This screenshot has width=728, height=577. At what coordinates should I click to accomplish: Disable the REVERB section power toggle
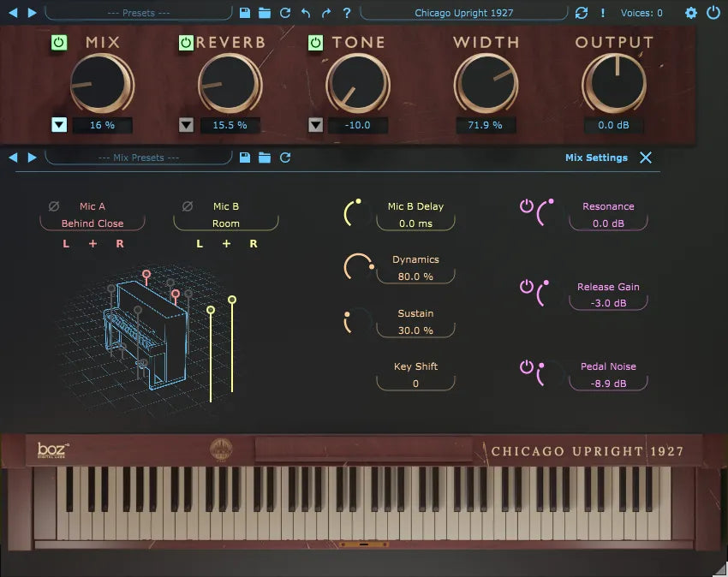(187, 43)
